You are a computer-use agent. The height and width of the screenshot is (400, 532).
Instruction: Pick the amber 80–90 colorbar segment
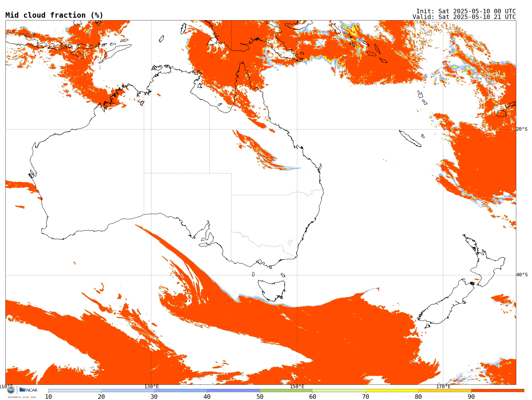pyautogui.click(x=445, y=391)
